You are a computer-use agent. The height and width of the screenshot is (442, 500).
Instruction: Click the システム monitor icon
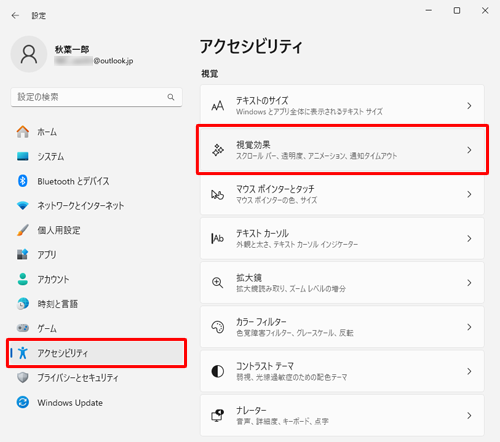click(x=23, y=156)
